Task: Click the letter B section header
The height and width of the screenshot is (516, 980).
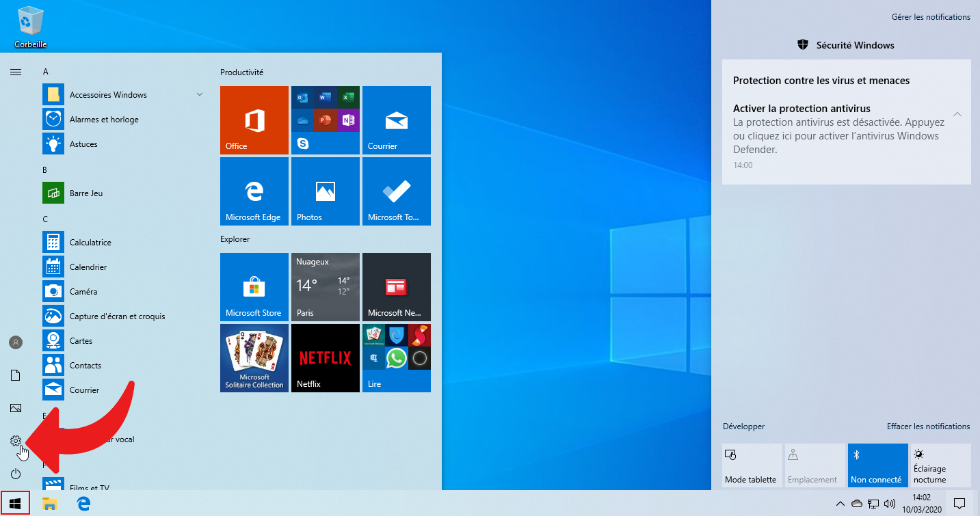Action: point(45,170)
